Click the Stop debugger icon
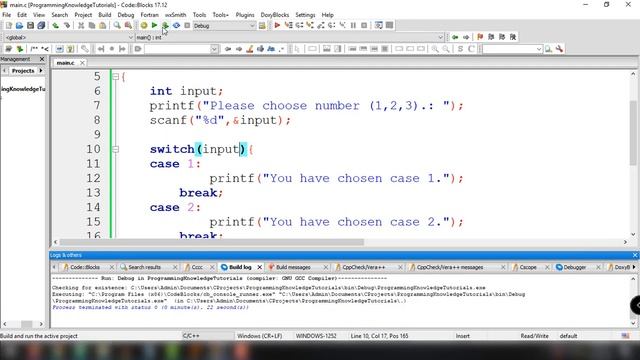This screenshot has height=360, width=640. [364, 25]
